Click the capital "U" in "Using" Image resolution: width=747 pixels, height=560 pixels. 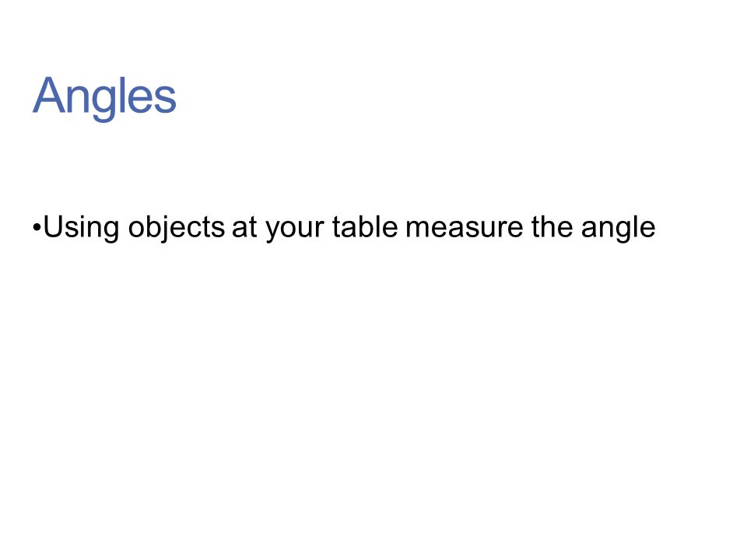point(54,226)
